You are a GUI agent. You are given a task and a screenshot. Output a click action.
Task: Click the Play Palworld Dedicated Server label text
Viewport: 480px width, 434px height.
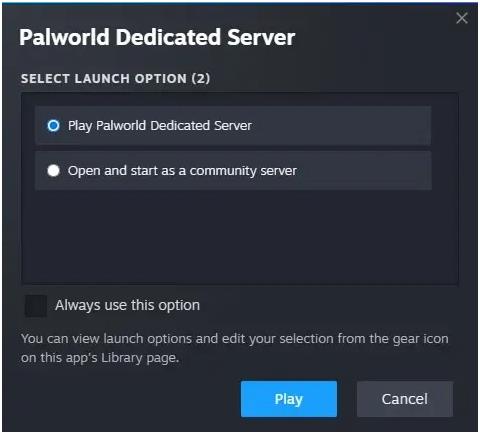[160, 126]
